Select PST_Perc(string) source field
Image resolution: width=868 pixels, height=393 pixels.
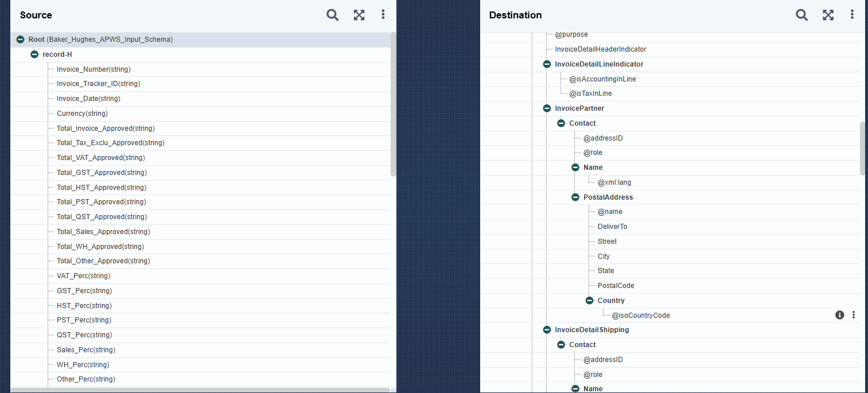click(84, 320)
